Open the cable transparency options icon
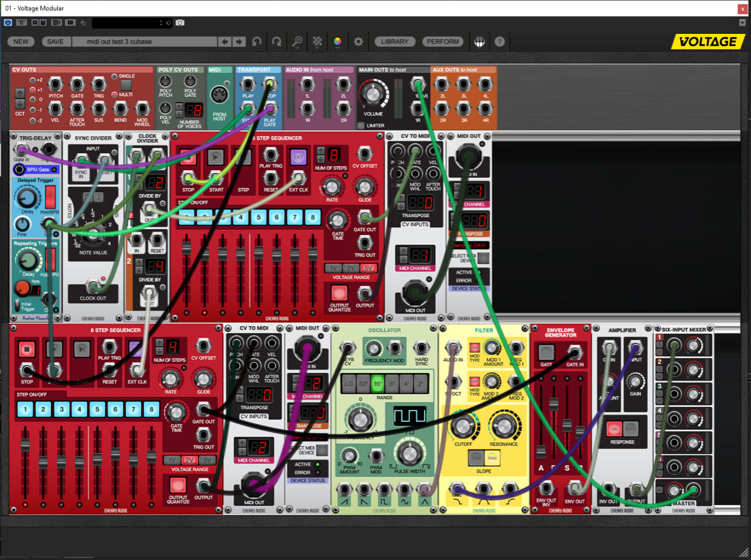Viewport: 751px width, 560px height. [x=317, y=42]
